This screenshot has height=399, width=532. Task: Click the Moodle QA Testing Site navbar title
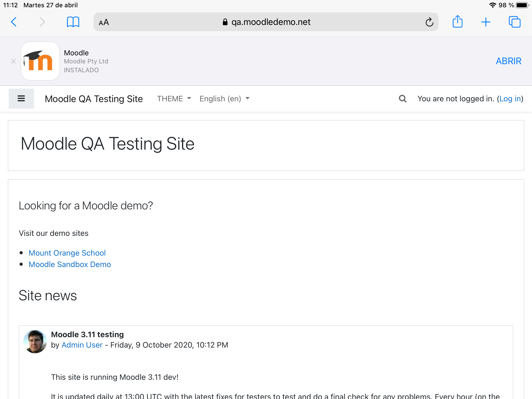[94, 99]
